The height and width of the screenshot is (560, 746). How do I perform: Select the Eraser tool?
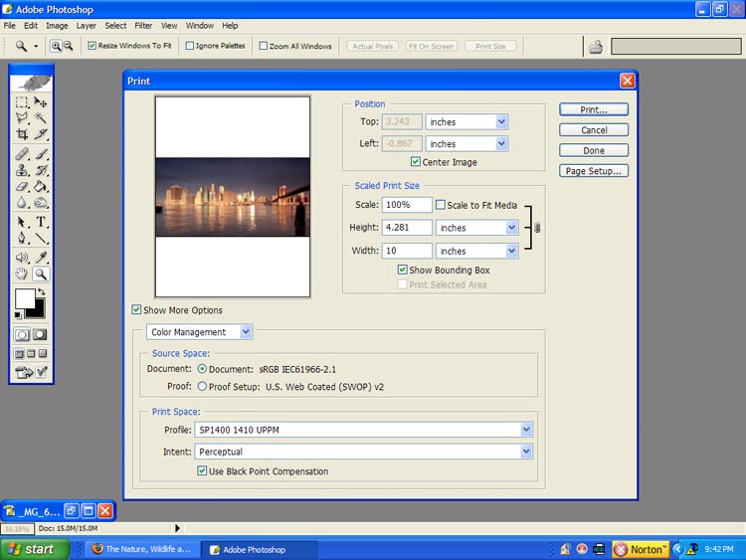pos(22,186)
